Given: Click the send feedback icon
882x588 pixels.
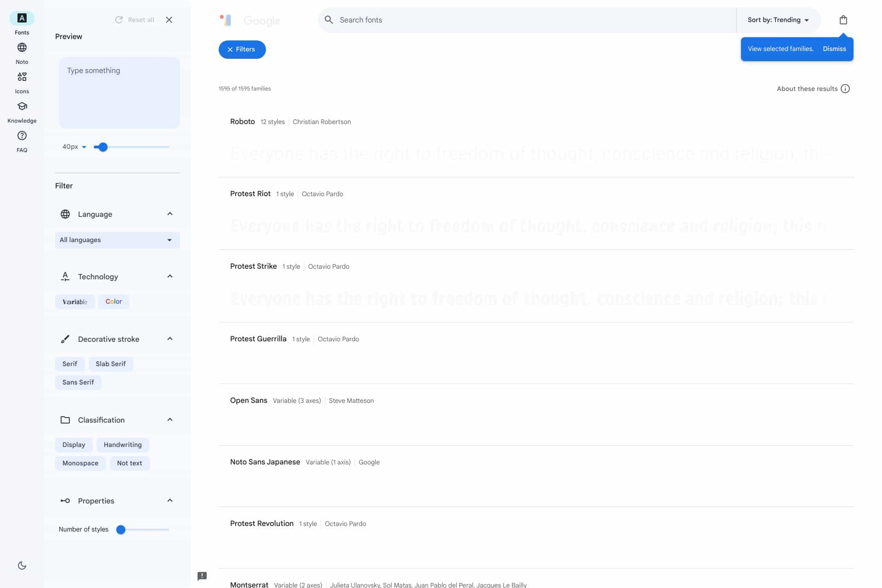Looking at the screenshot, I should coord(202,576).
